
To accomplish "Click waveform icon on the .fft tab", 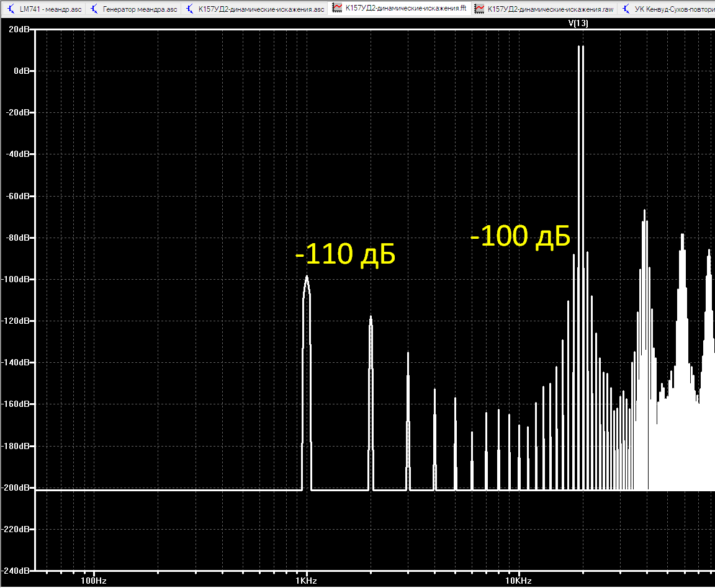I will pos(337,7).
